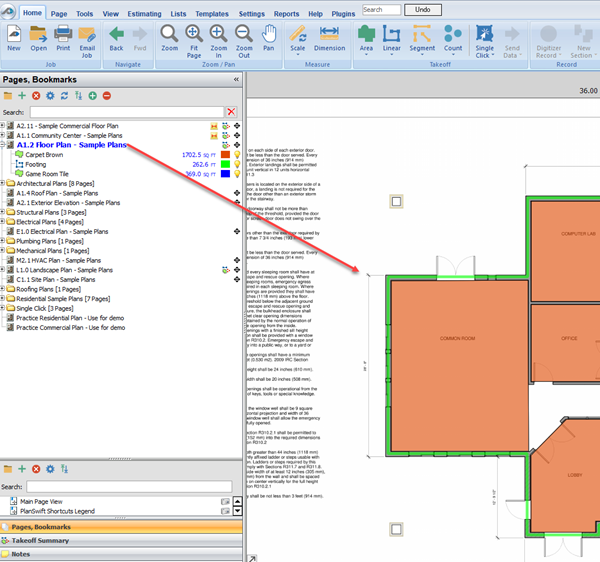Collapse the A1.2 Floor Plan tree node

point(4,146)
